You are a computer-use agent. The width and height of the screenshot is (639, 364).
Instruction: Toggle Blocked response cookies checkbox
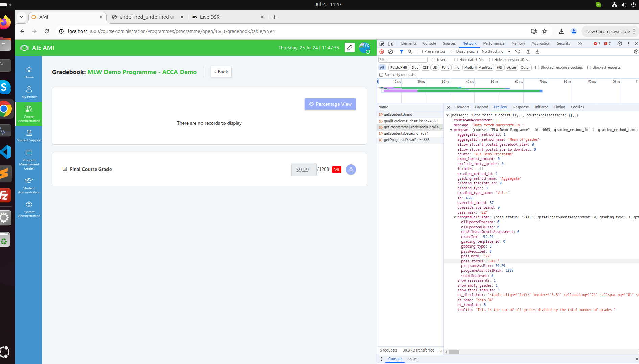pyautogui.click(x=537, y=68)
